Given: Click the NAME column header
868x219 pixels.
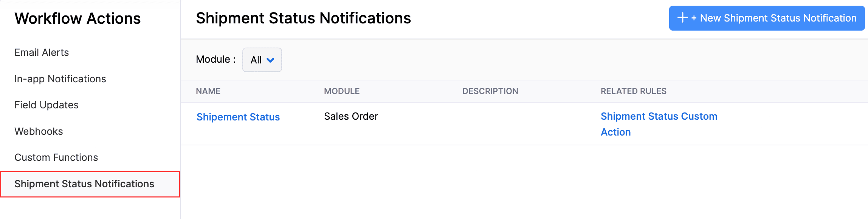Looking at the screenshot, I should click(208, 91).
